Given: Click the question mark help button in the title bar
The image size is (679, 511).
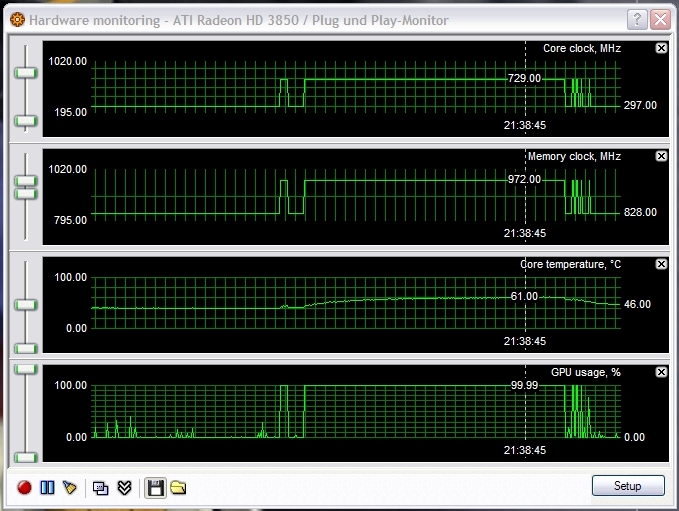Looking at the screenshot, I should (x=637, y=19).
